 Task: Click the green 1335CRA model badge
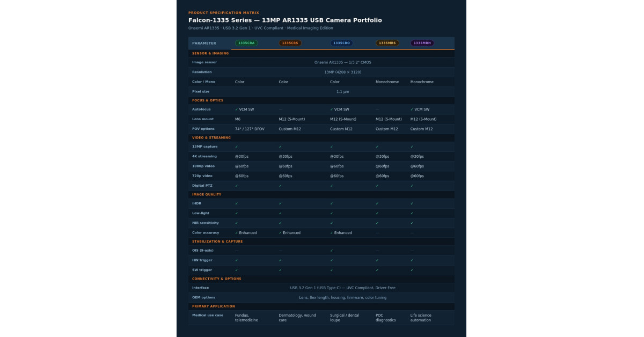(246, 43)
